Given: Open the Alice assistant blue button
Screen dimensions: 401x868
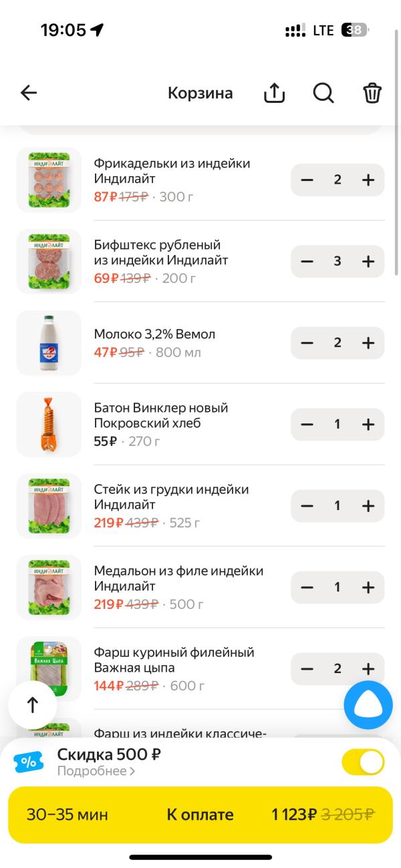Looking at the screenshot, I should pyautogui.click(x=368, y=704).
